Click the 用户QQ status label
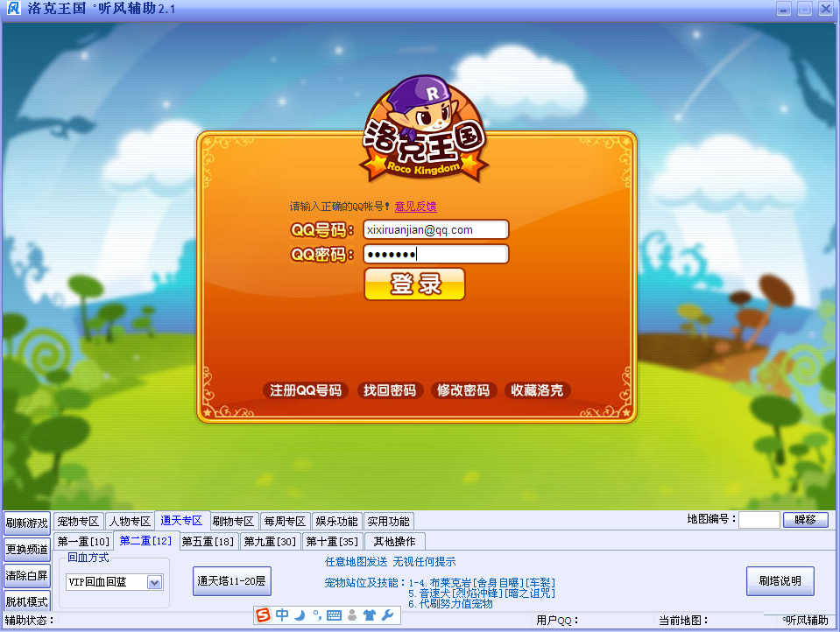The height and width of the screenshot is (632, 840). pos(557,621)
